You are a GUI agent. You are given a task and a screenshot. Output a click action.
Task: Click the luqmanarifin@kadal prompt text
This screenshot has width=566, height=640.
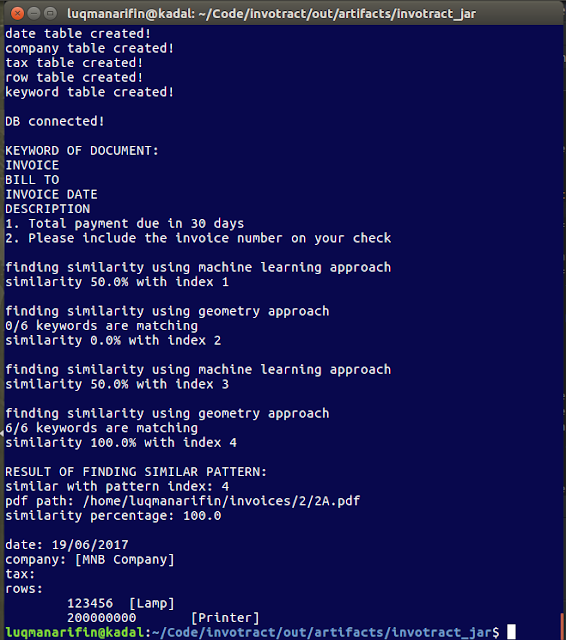click(74, 632)
